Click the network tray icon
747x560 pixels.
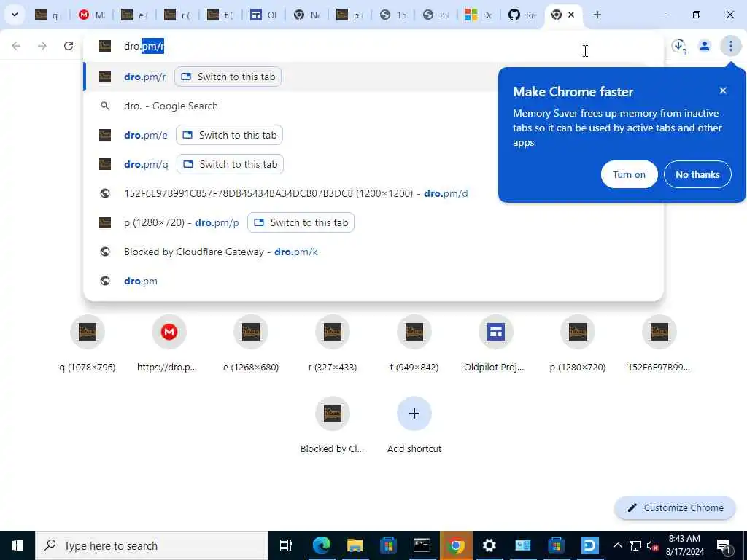click(x=635, y=545)
